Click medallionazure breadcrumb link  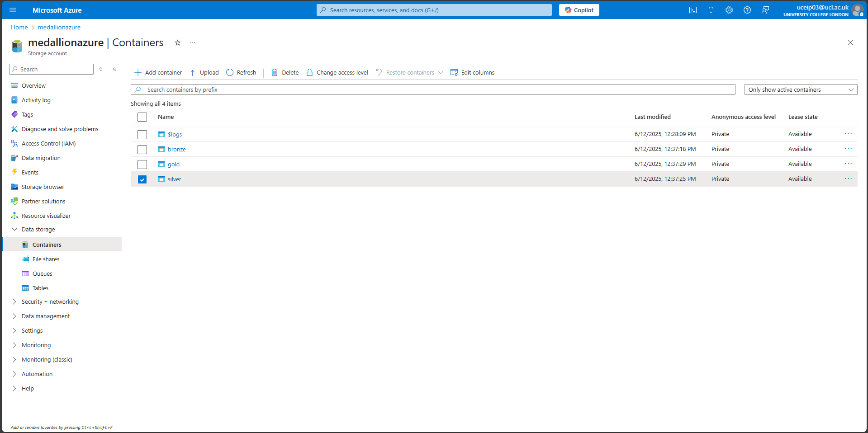tap(59, 27)
